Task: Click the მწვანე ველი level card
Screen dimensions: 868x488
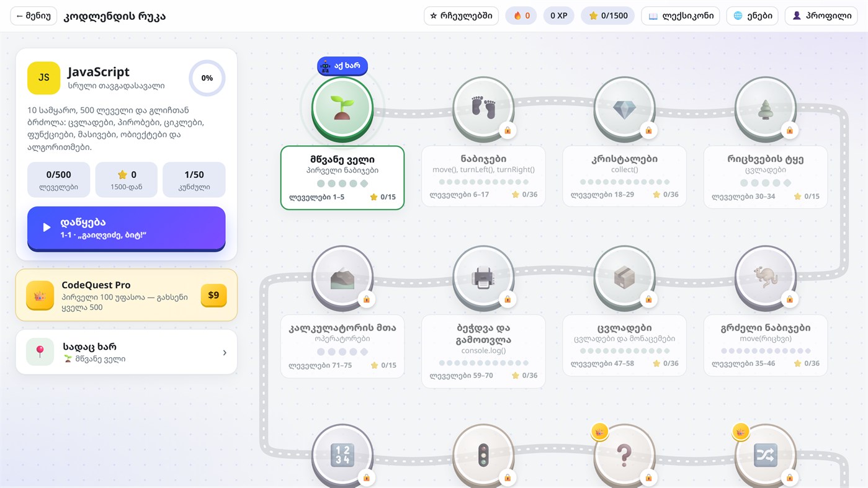Action: click(x=342, y=178)
